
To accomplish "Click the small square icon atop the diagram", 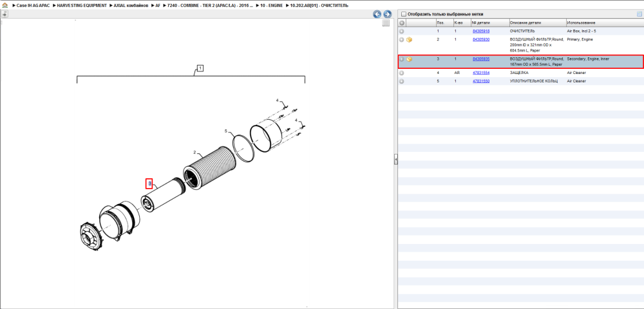I will (386, 23).
